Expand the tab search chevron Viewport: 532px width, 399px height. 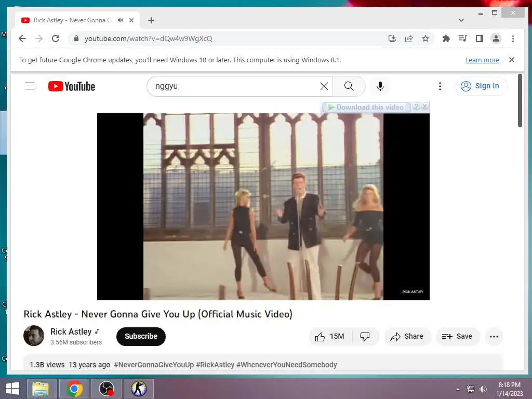461,20
